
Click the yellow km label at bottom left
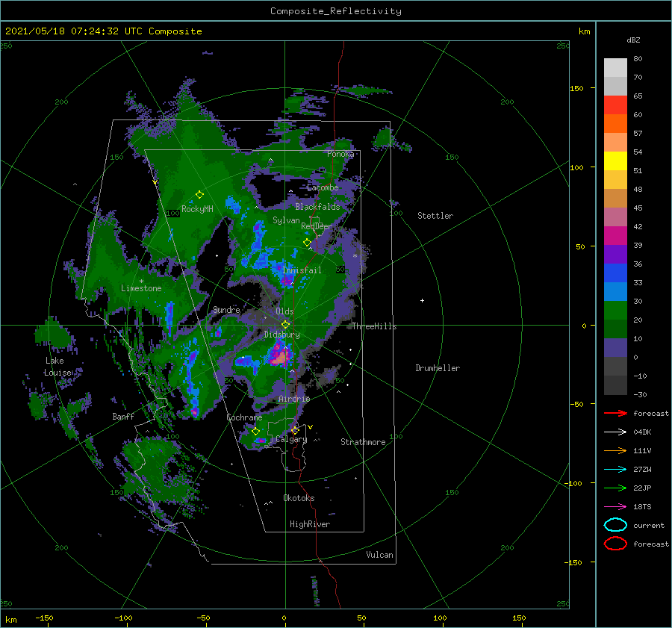(10, 620)
